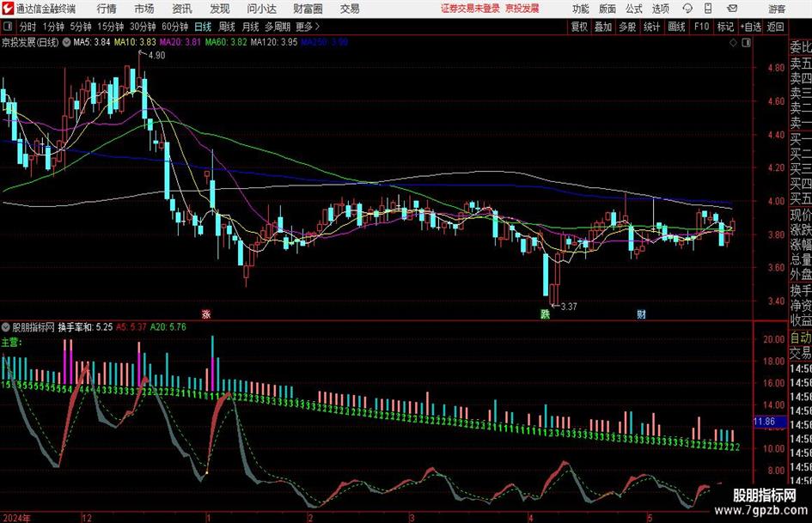Open the 问小达 menu

tap(261, 9)
